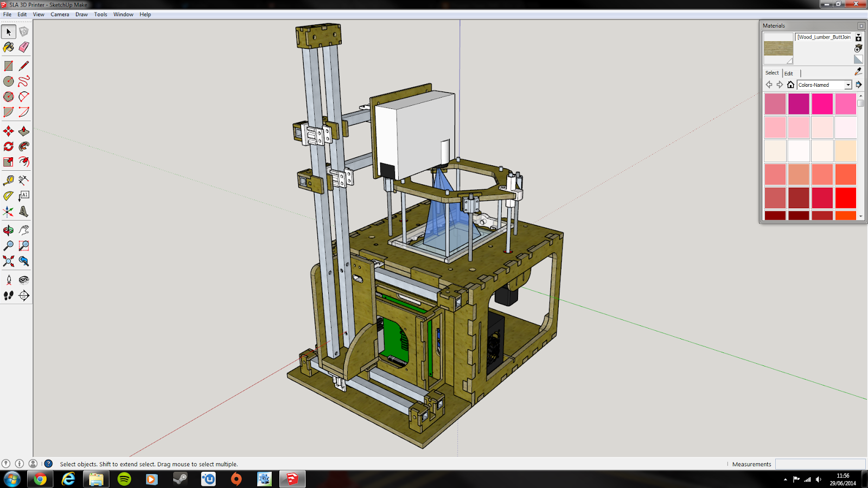Select the arrow Select tool
The image size is (868, 488).
click(9, 32)
